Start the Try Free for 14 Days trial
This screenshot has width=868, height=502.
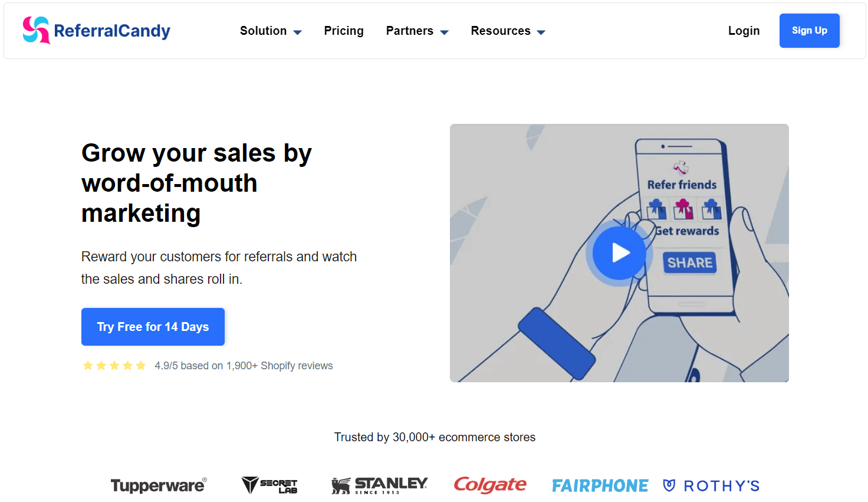[x=153, y=326]
